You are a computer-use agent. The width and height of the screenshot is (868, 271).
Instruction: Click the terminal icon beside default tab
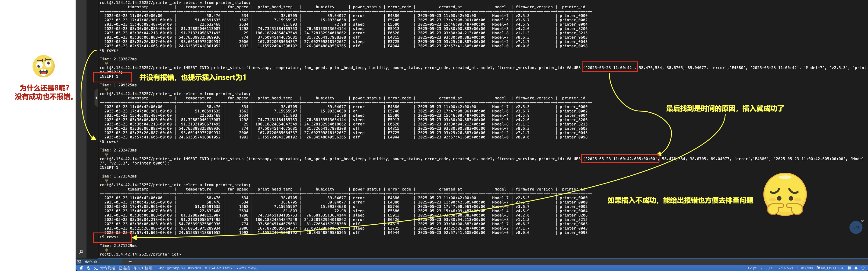pos(79,262)
